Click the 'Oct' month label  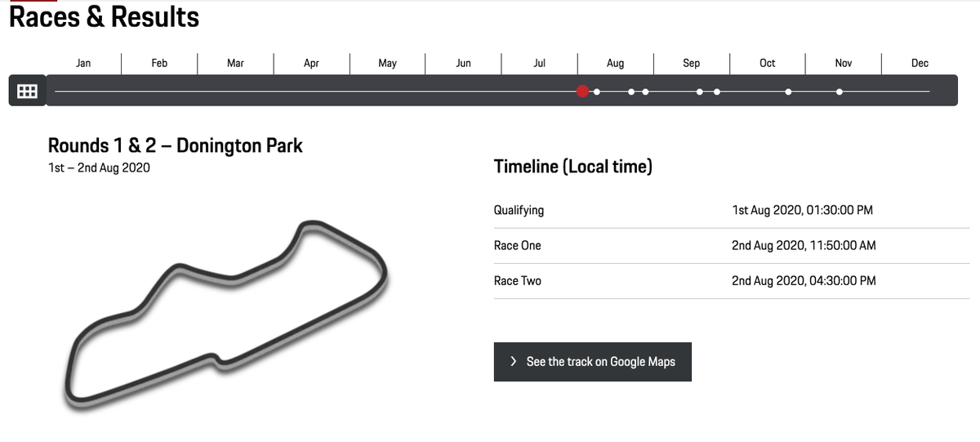767,63
